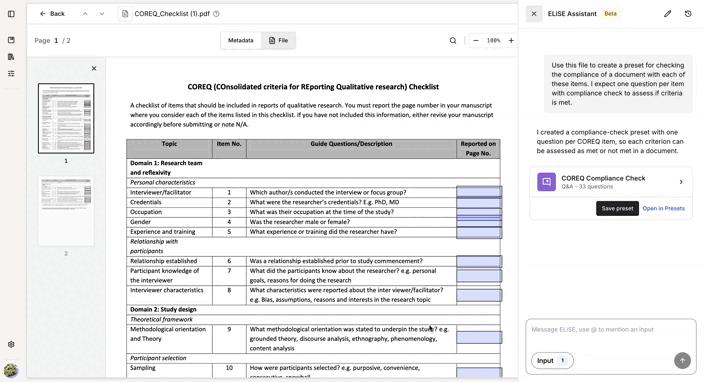Zoom out with the minus button

click(476, 40)
